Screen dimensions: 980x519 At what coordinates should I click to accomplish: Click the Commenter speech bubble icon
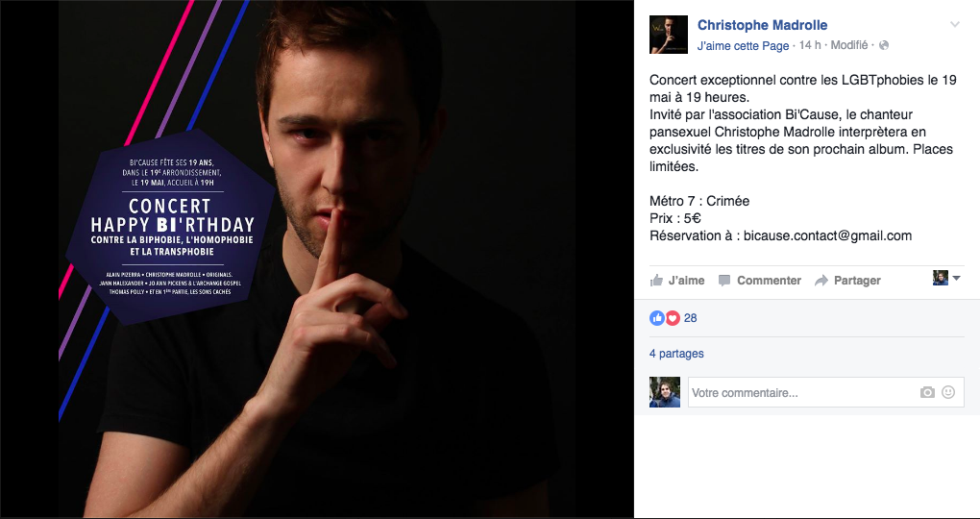724,280
